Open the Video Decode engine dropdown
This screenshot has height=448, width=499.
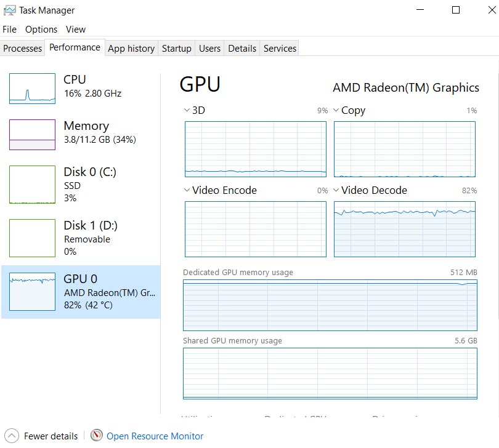point(336,190)
